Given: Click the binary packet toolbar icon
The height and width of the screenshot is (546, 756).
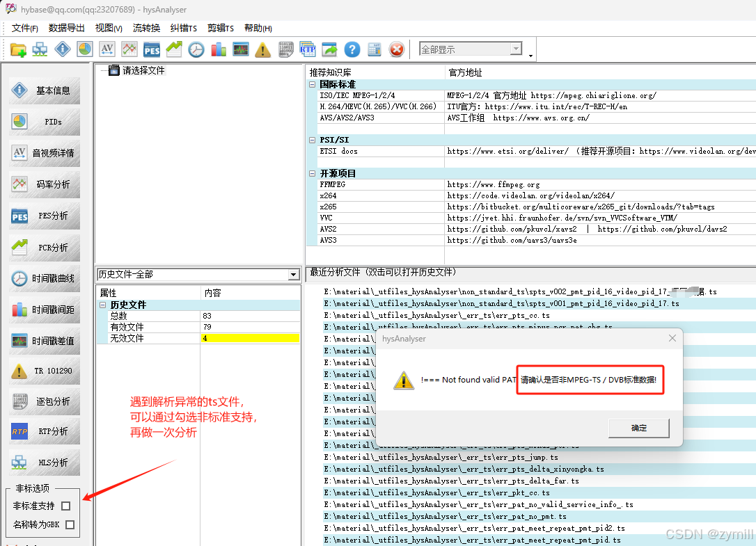Looking at the screenshot, I should (x=285, y=49).
